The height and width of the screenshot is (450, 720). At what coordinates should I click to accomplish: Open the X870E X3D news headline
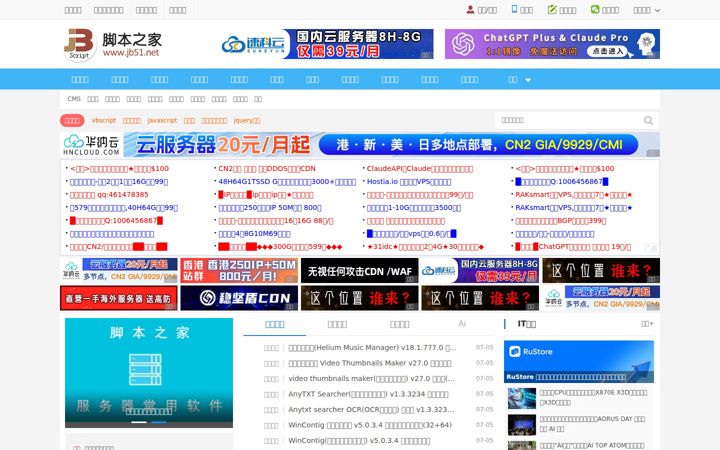[593, 397]
